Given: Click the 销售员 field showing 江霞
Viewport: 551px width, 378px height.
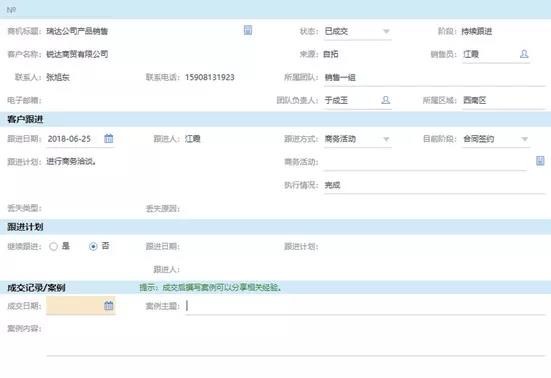Looking at the screenshot, I should click(496, 54).
